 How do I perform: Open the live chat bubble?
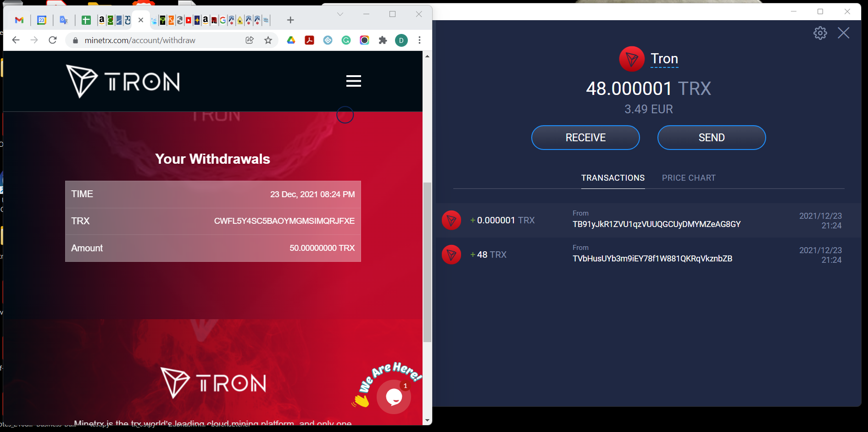point(394,397)
